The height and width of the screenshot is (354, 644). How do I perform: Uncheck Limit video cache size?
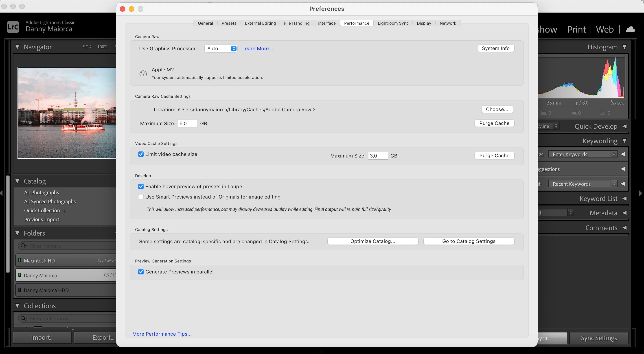click(x=141, y=154)
